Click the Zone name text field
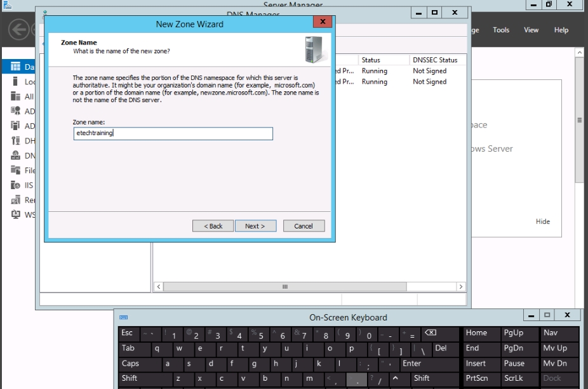This screenshot has width=588, height=389. point(173,133)
